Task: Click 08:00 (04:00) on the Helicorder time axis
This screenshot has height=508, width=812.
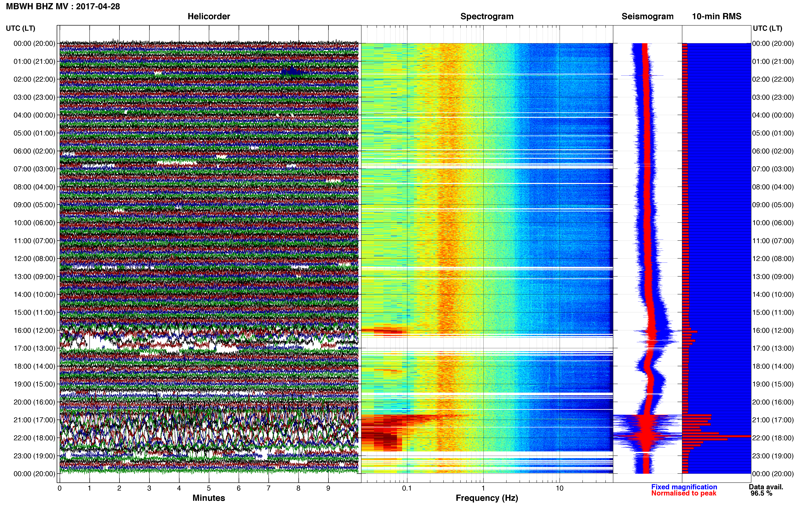Action: (34, 187)
